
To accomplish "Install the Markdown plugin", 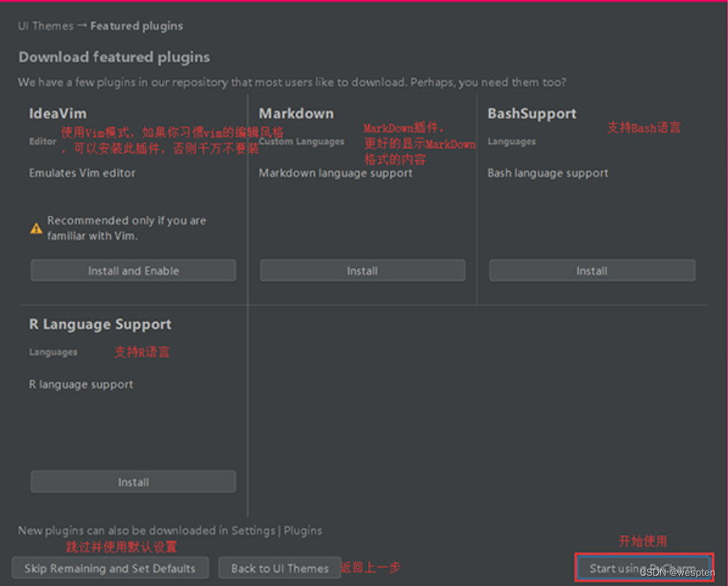I will [x=362, y=270].
